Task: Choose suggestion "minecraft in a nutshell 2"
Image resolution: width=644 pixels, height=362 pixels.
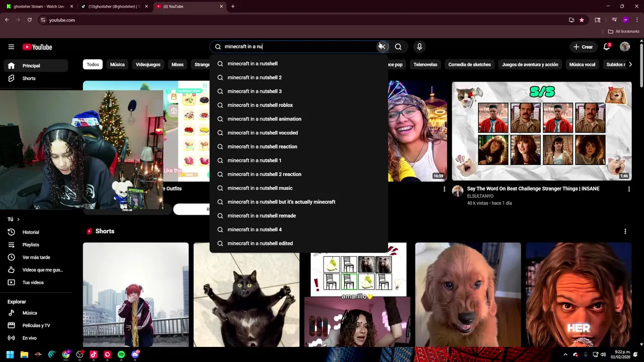Action: [299, 77]
